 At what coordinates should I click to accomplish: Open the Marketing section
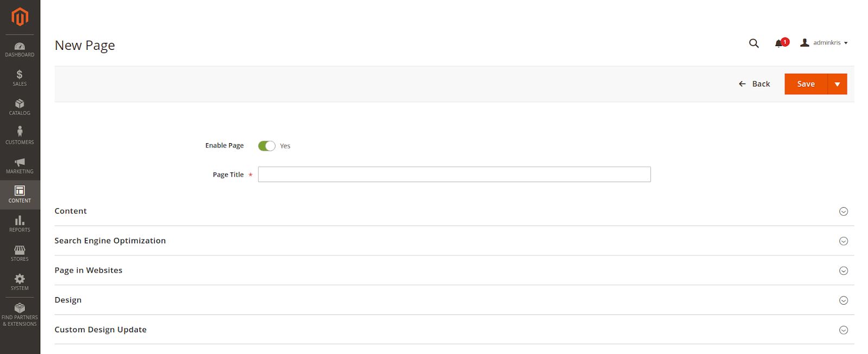click(x=20, y=166)
